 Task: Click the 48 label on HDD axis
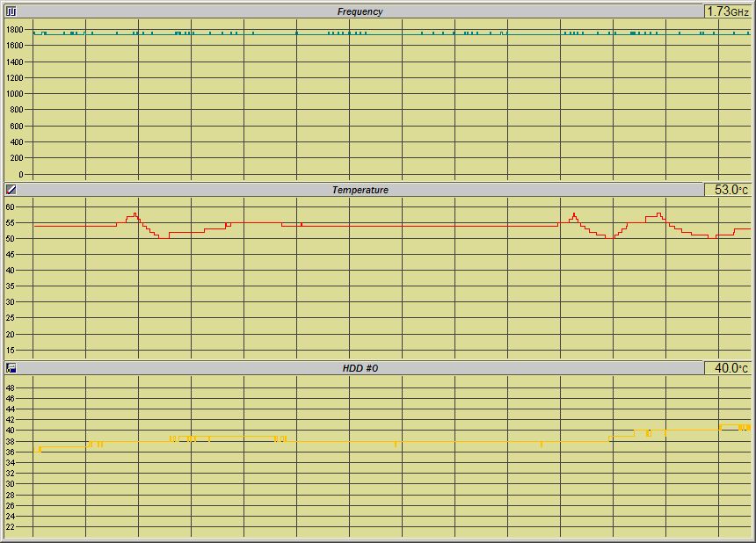click(x=11, y=387)
